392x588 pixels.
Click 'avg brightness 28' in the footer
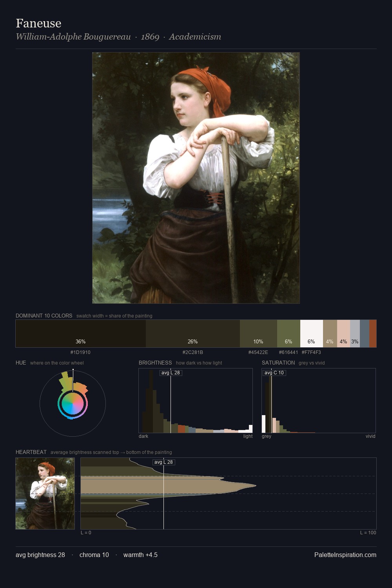(40, 555)
